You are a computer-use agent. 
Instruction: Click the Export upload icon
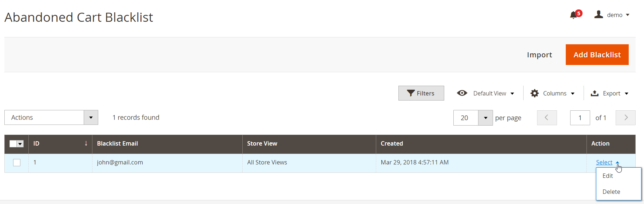[595, 93]
